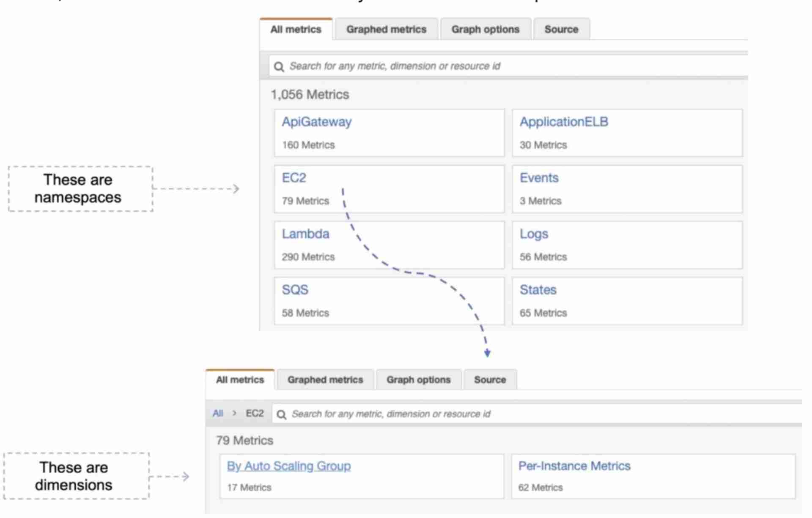The width and height of the screenshot is (812, 518).
Task: Switch to upper Graph options tab
Action: click(x=486, y=29)
